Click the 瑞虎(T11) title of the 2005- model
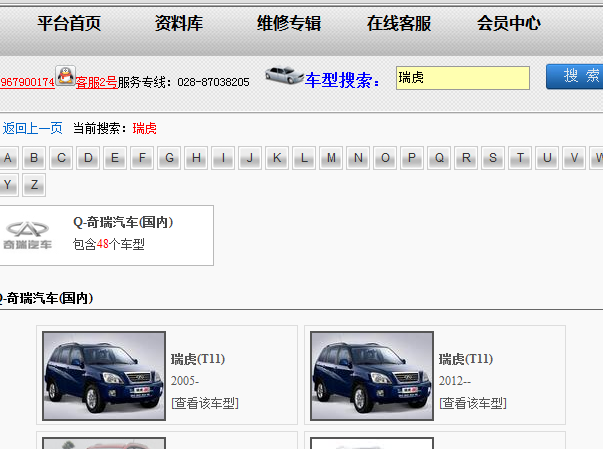Image resolution: width=603 pixels, height=449 pixels. [198, 359]
